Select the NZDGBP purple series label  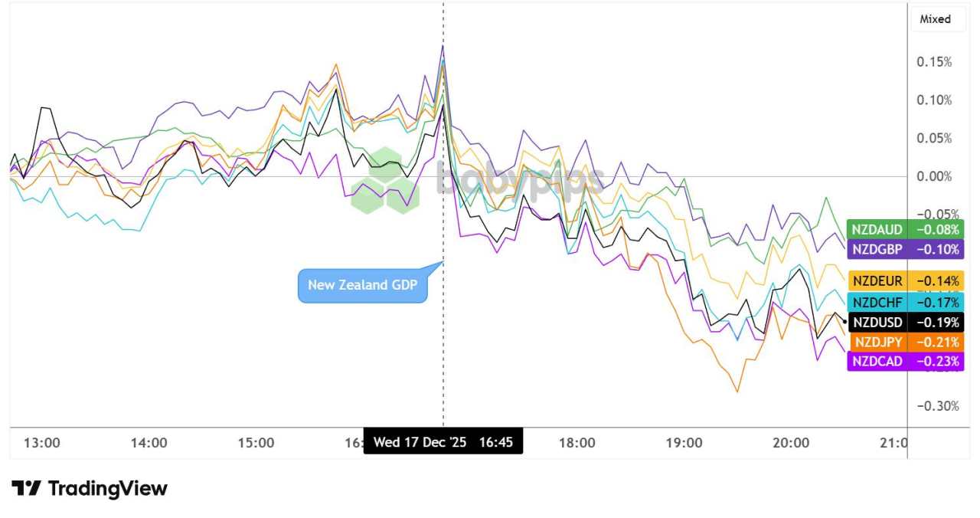coord(877,249)
